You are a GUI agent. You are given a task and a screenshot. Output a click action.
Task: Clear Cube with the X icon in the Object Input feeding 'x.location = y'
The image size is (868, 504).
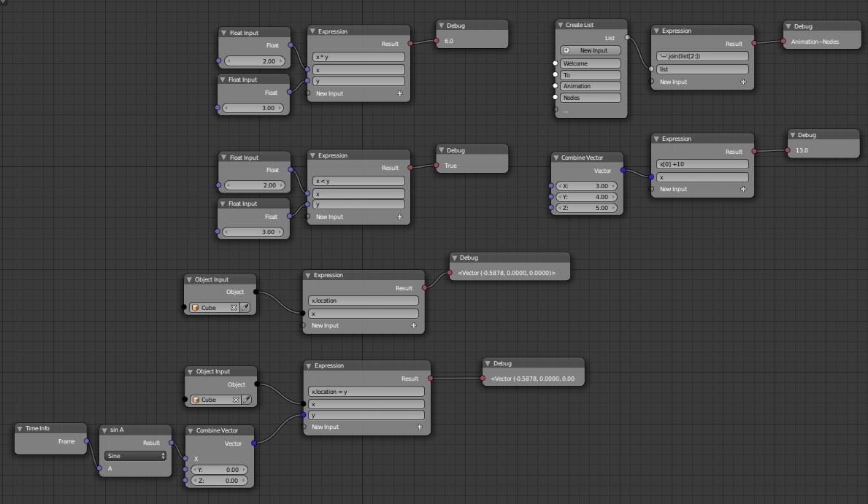pyautogui.click(x=236, y=400)
